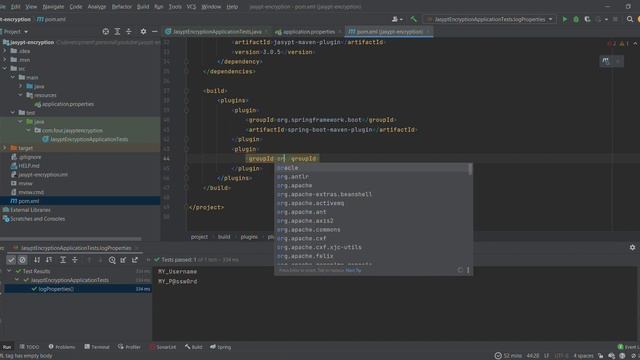Screen dimensions: 640x360
Task: Click the autocomplete popup scrollbar
Action: pyautogui.click(x=470, y=169)
